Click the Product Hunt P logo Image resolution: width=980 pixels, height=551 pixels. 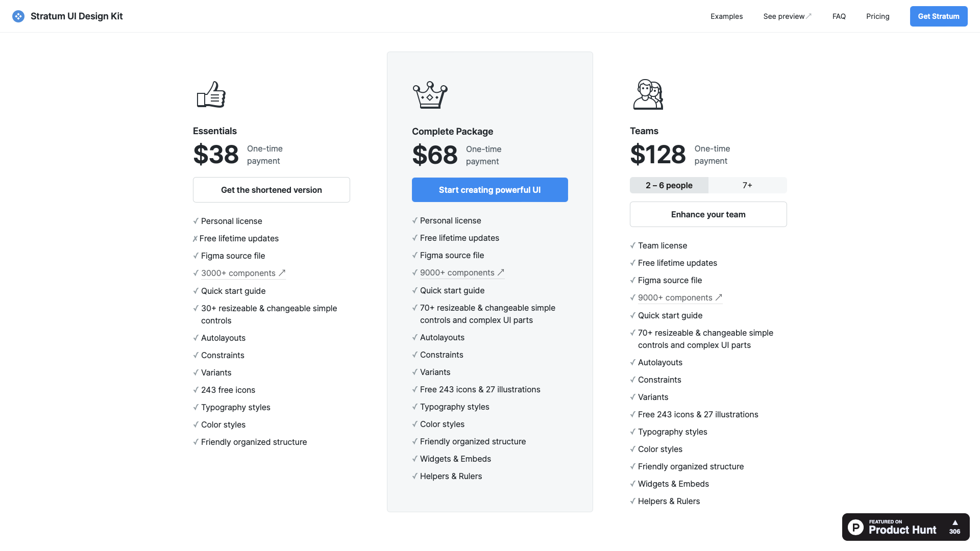coord(856,527)
